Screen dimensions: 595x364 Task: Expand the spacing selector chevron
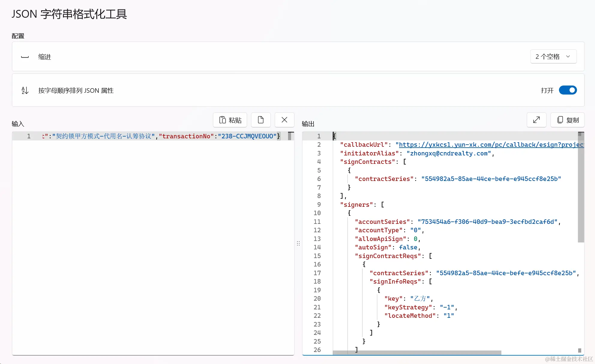point(568,56)
